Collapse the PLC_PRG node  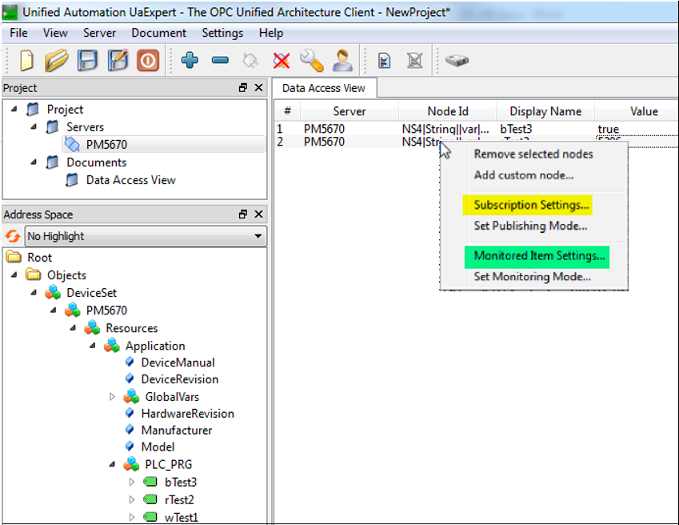[112, 464]
